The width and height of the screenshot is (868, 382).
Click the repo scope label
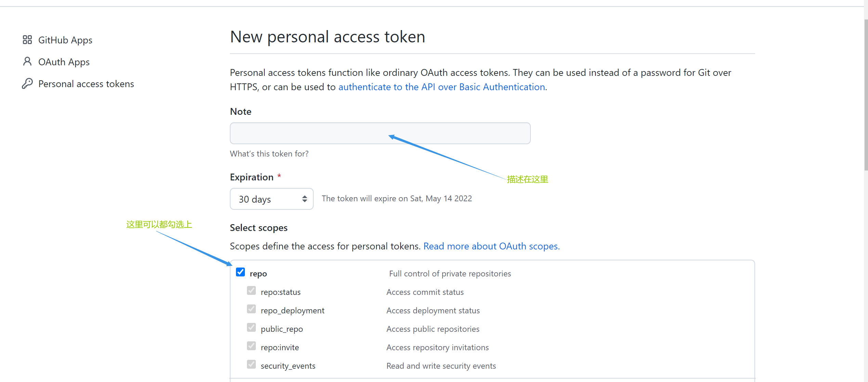(258, 274)
